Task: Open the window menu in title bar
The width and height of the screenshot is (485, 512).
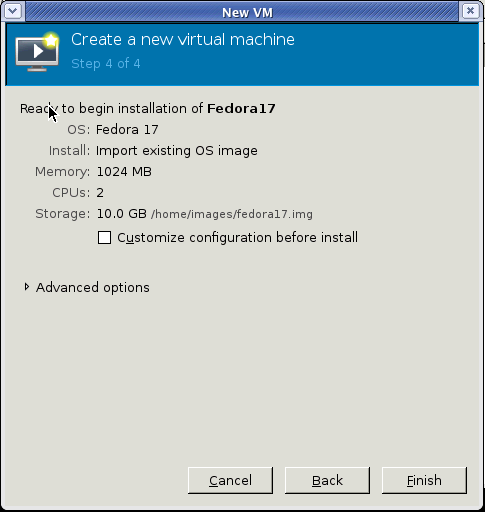Action: 13,11
